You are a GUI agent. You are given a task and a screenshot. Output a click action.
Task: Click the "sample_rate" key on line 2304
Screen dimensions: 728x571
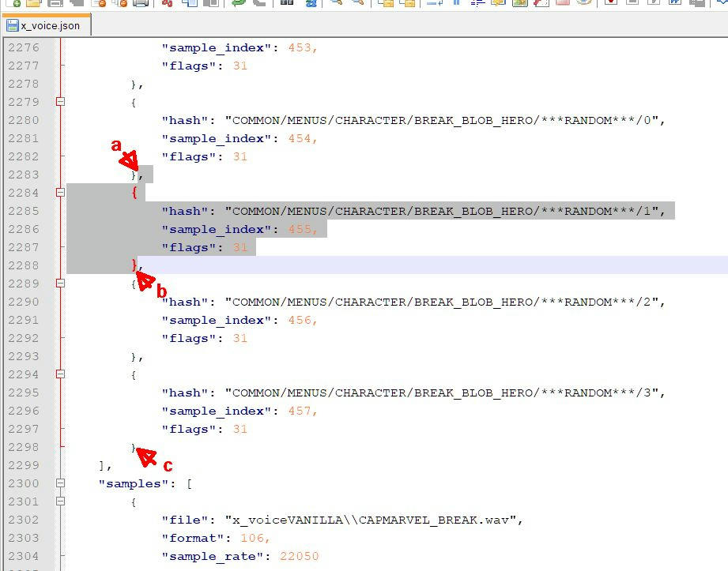point(213,556)
